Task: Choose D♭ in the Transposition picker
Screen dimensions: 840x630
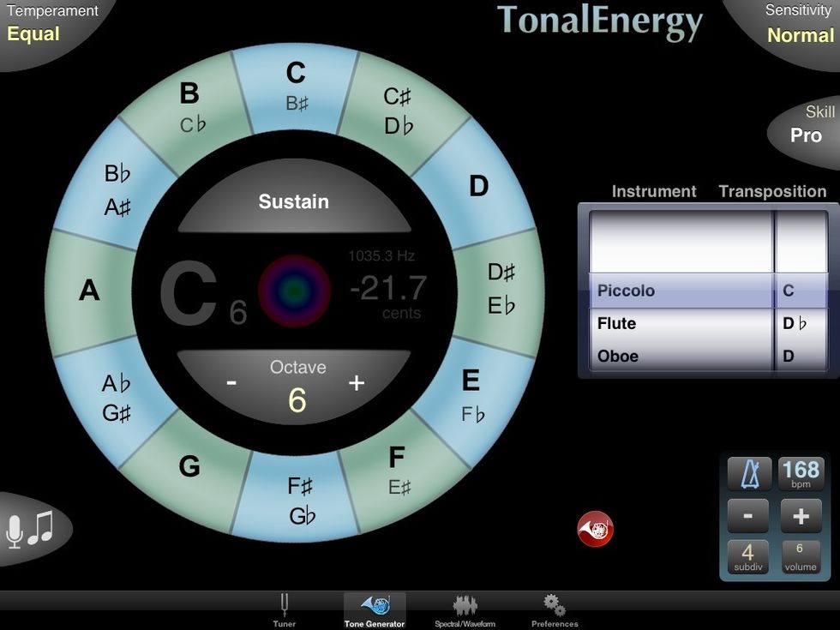Action: pos(802,324)
